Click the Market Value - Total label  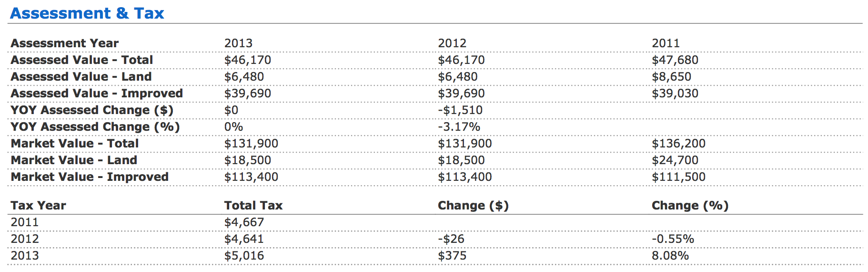(75, 143)
